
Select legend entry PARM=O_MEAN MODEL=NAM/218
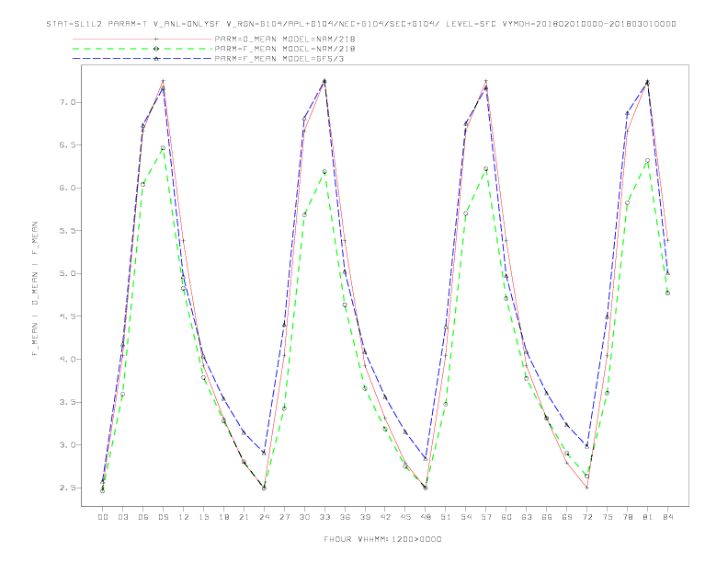click(285, 39)
